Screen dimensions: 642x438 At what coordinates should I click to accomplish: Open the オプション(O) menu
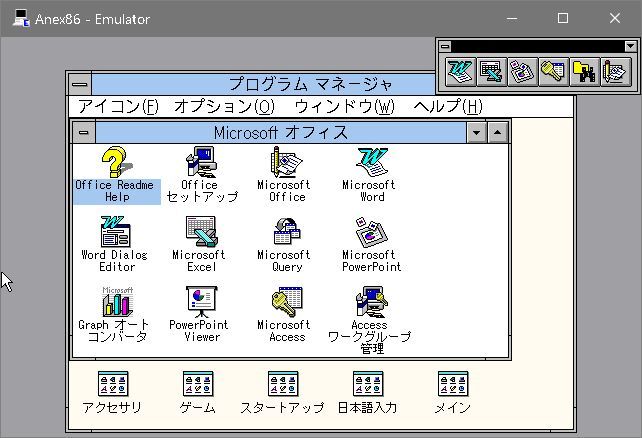point(224,107)
